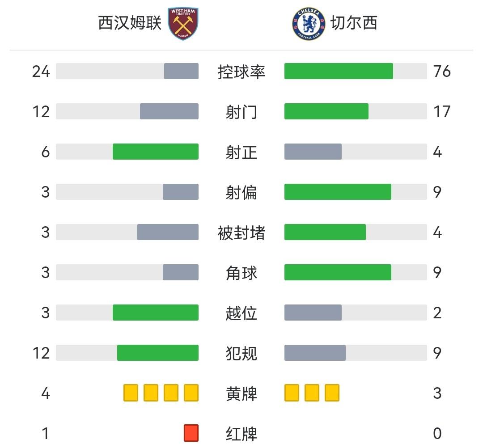
Task: Click Chelsea's middle yellow card
Action: coord(312,393)
